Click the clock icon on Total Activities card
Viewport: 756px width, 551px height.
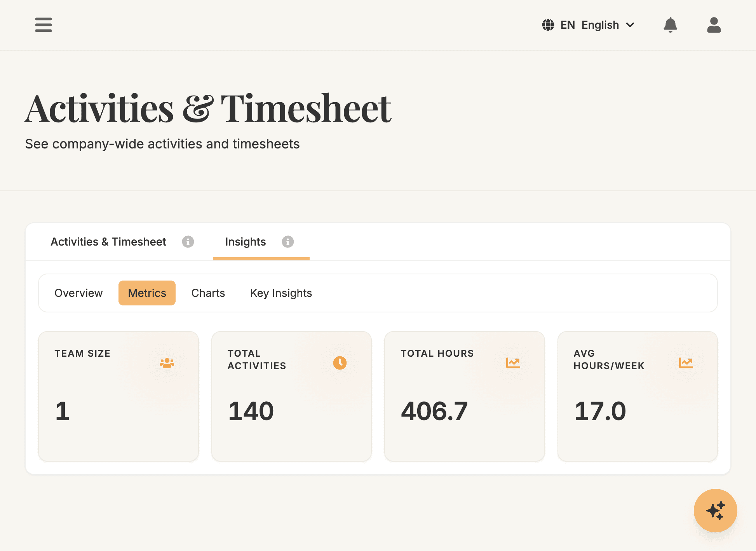(x=339, y=363)
